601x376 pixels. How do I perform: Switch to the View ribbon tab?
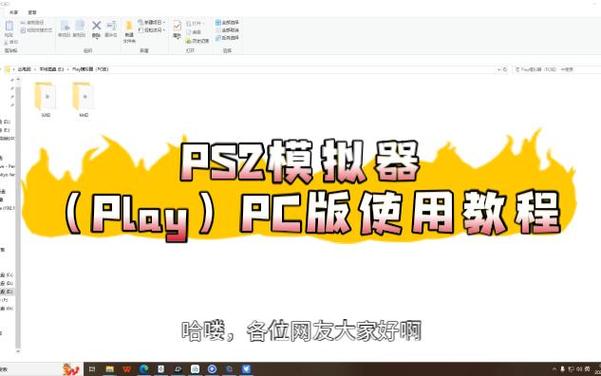click(32, 12)
